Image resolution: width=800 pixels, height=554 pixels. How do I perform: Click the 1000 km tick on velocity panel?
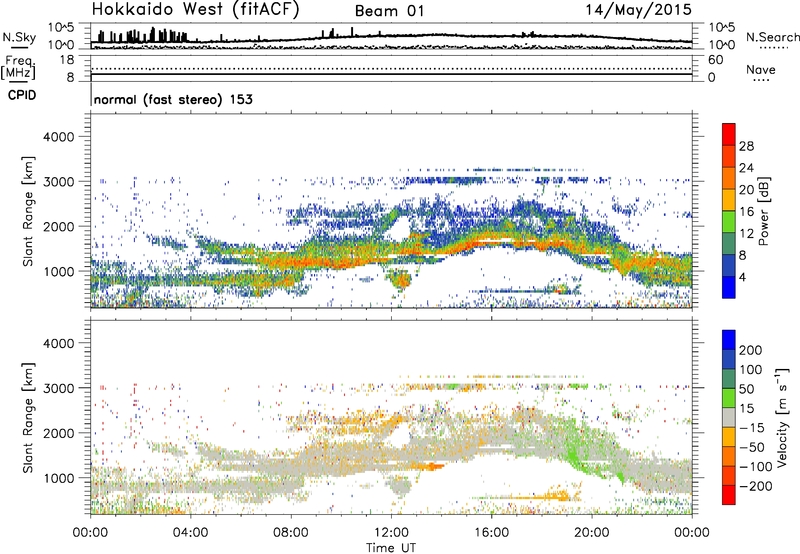[58, 478]
